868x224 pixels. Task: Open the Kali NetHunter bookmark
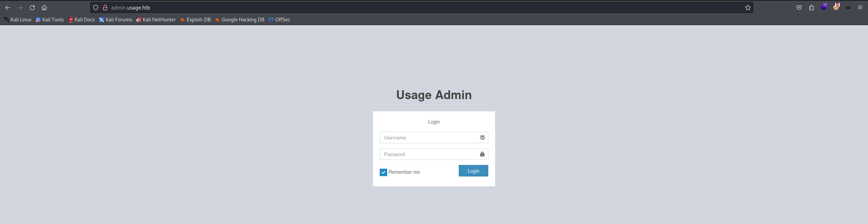tap(156, 20)
